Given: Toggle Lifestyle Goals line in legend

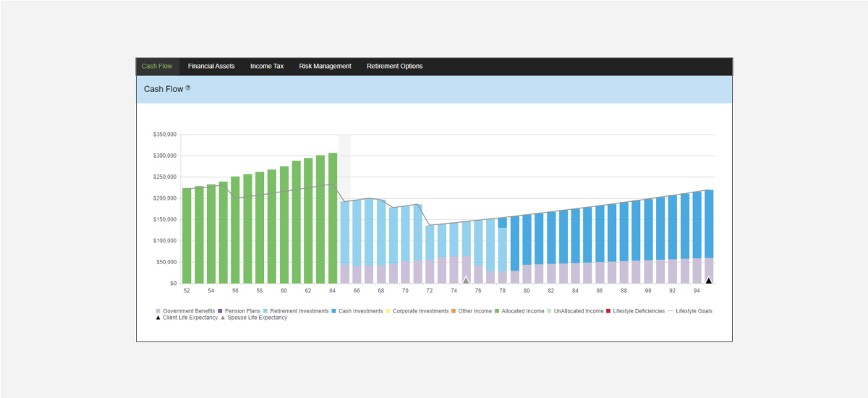Looking at the screenshot, I should (694, 311).
